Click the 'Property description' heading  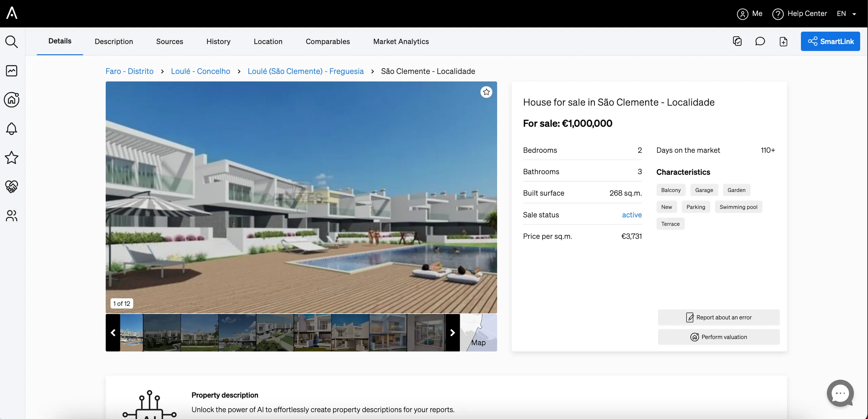225,395
